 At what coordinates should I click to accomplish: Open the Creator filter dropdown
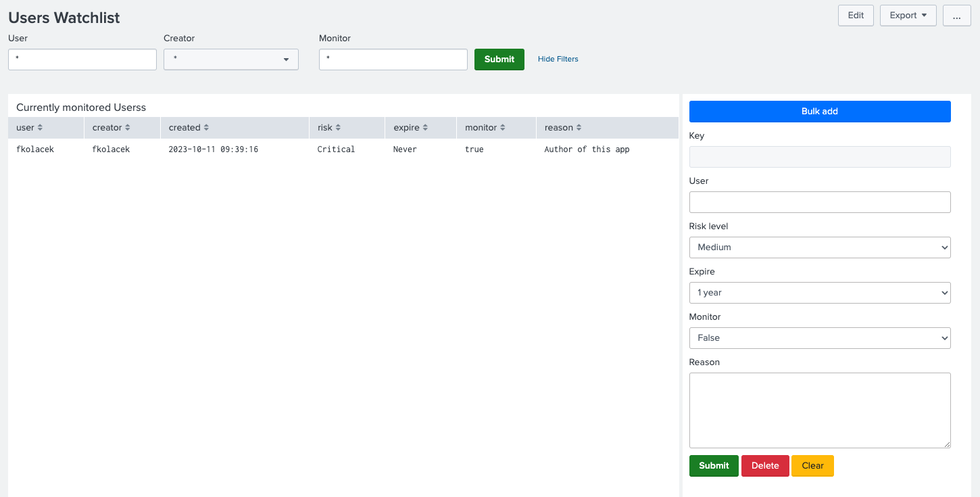coord(231,60)
